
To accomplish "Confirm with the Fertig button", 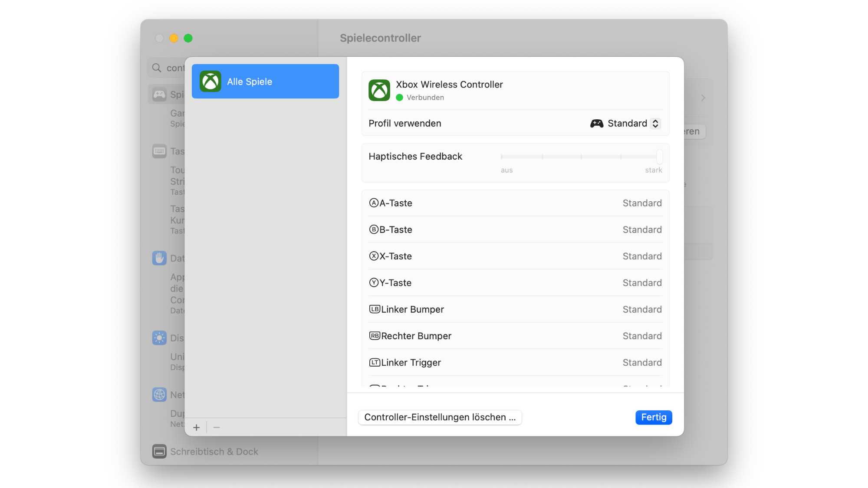I will click(654, 417).
